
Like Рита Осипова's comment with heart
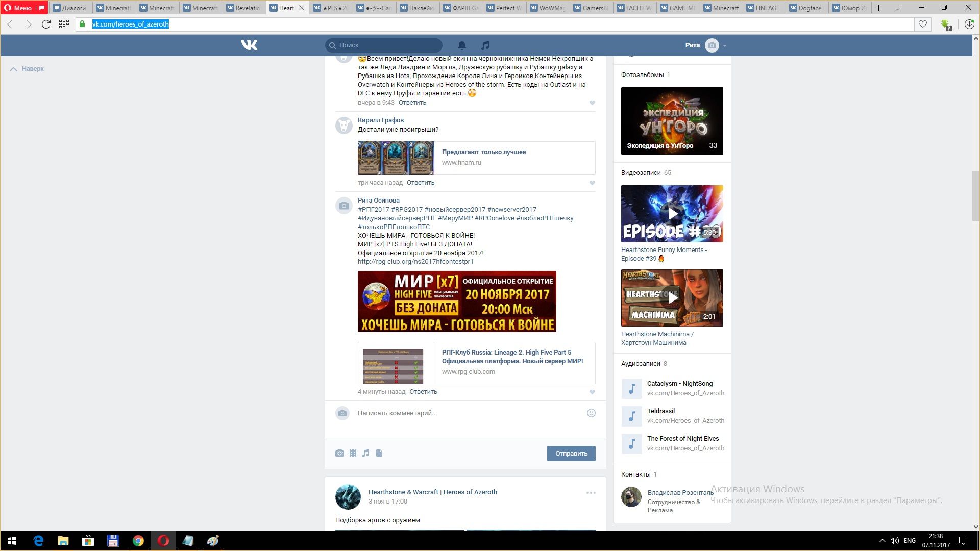point(592,392)
